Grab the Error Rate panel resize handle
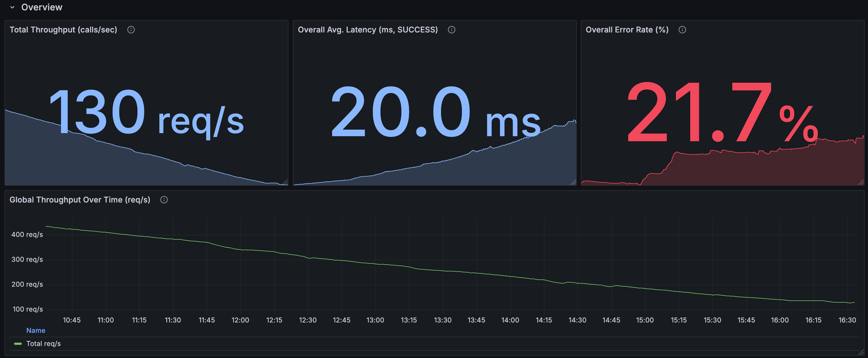 (861, 182)
